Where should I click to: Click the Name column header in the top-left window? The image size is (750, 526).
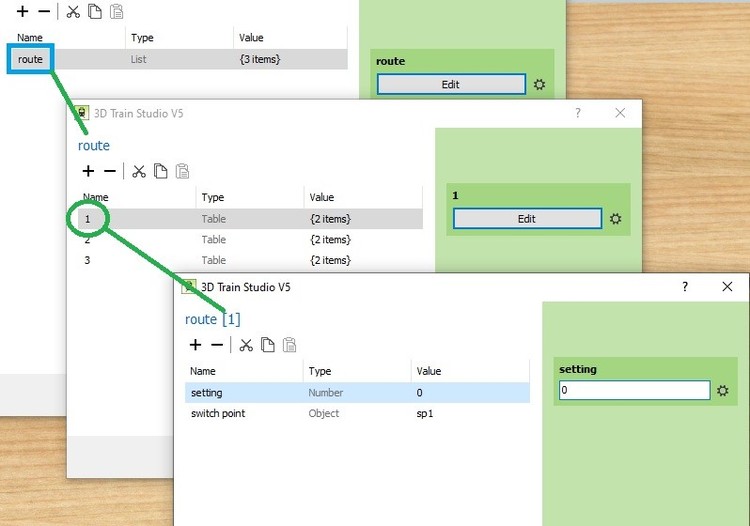click(30, 38)
